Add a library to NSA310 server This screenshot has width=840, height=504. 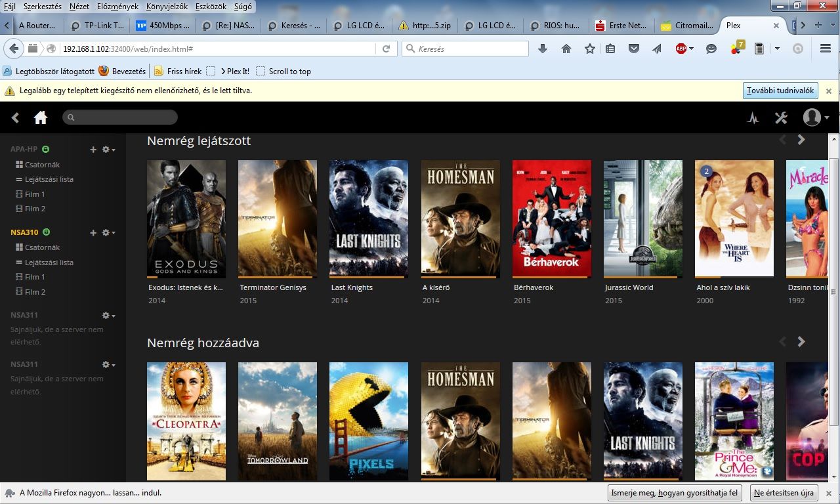pos(93,233)
